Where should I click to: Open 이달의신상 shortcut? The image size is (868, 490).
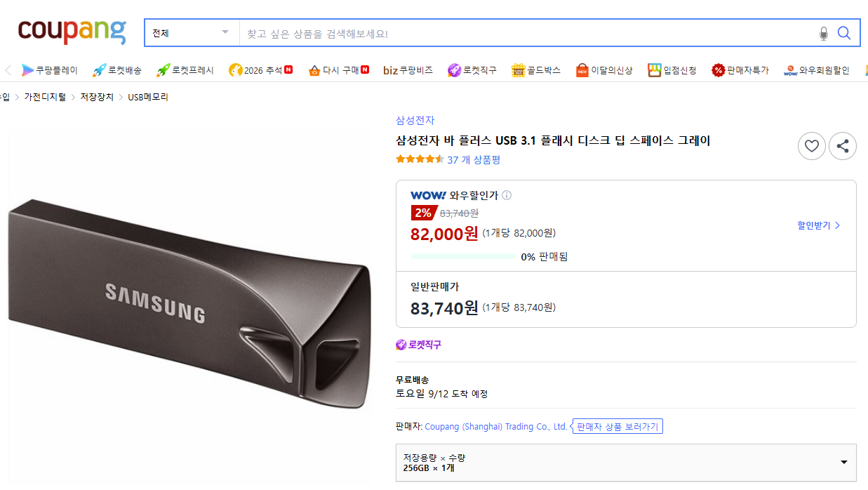click(x=604, y=70)
